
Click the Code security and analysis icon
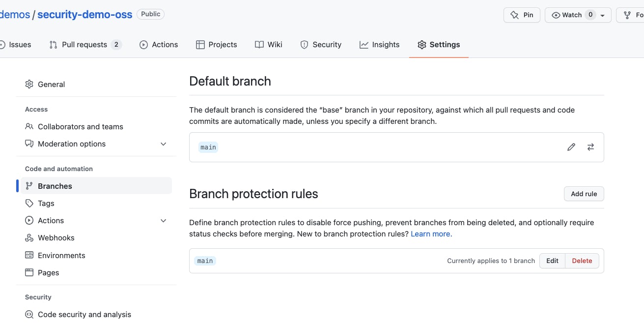(x=29, y=314)
